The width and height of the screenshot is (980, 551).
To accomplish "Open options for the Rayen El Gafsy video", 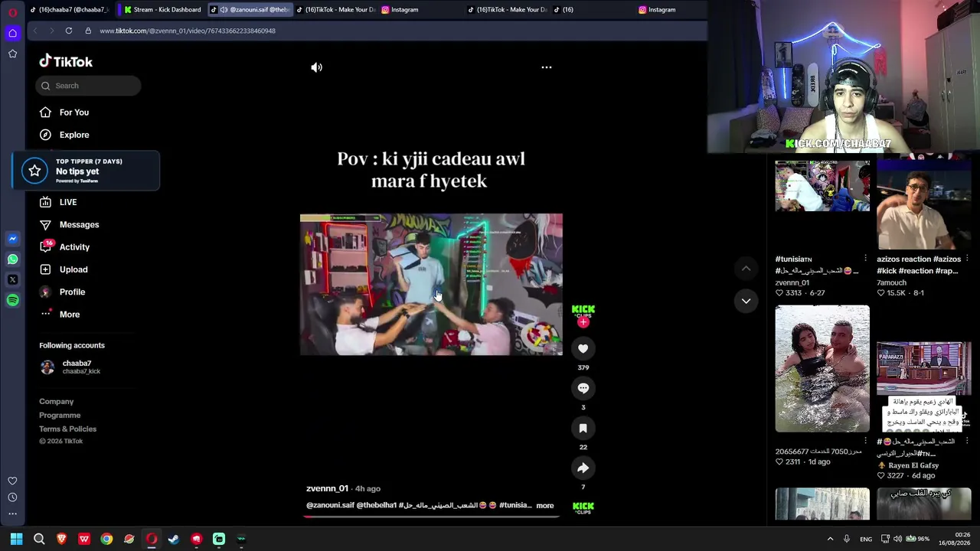I will [968, 442].
